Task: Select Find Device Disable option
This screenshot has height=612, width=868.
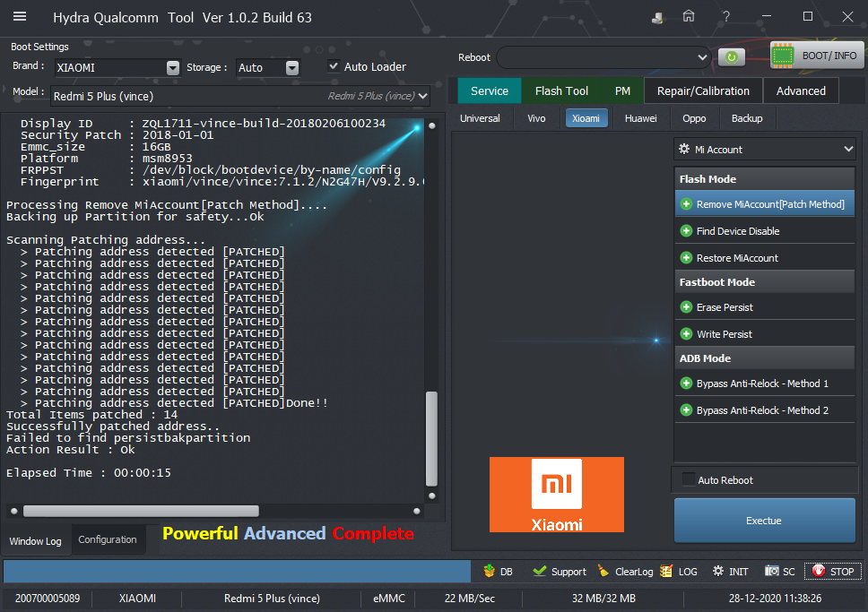Action: point(738,231)
